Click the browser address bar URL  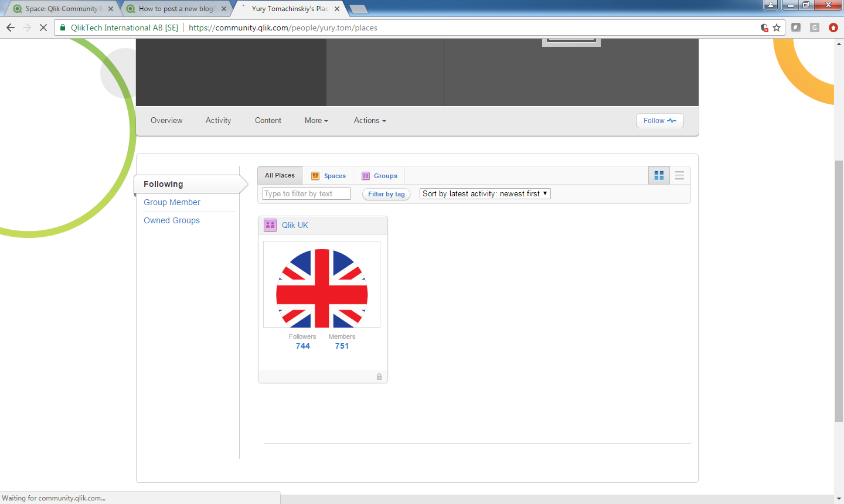(283, 28)
